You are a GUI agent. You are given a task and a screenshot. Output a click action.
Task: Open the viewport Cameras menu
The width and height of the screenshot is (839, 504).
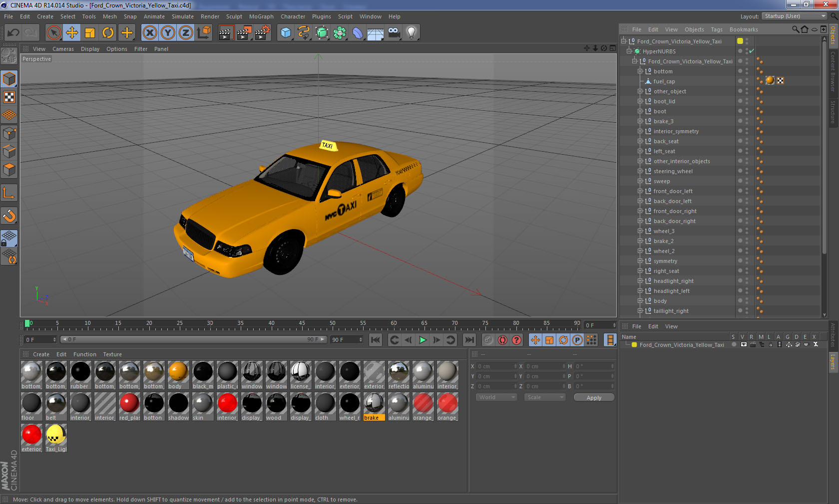[x=63, y=49]
